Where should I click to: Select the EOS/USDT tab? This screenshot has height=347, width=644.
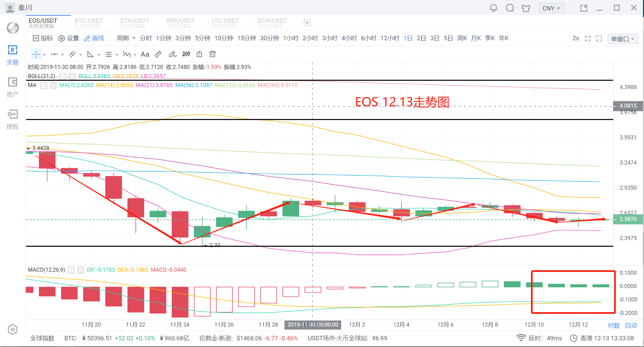click(x=48, y=23)
